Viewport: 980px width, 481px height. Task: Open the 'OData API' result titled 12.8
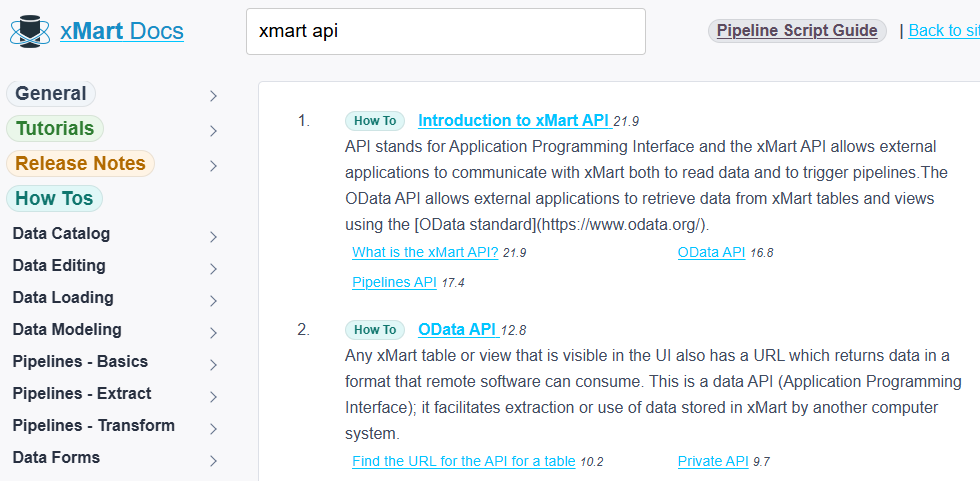click(458, 329)
